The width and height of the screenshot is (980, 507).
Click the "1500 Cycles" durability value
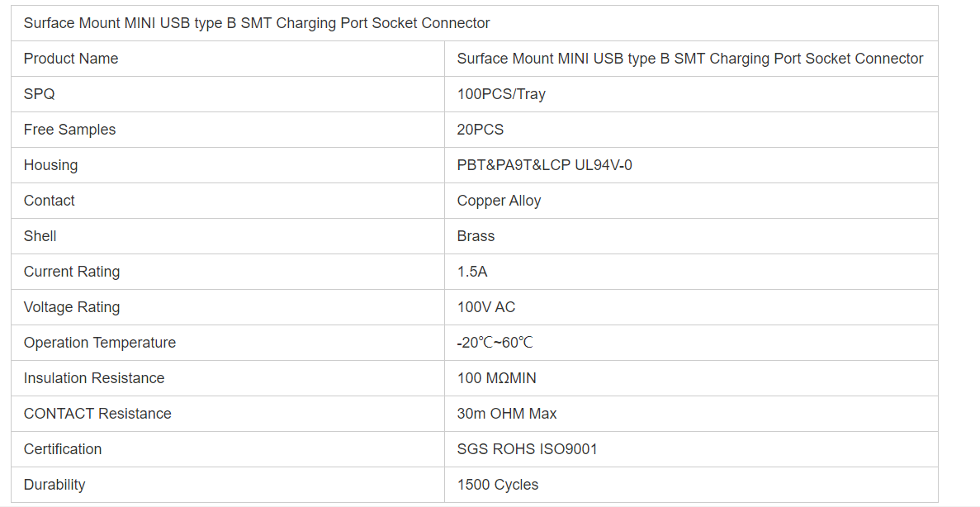click(498, 485)
